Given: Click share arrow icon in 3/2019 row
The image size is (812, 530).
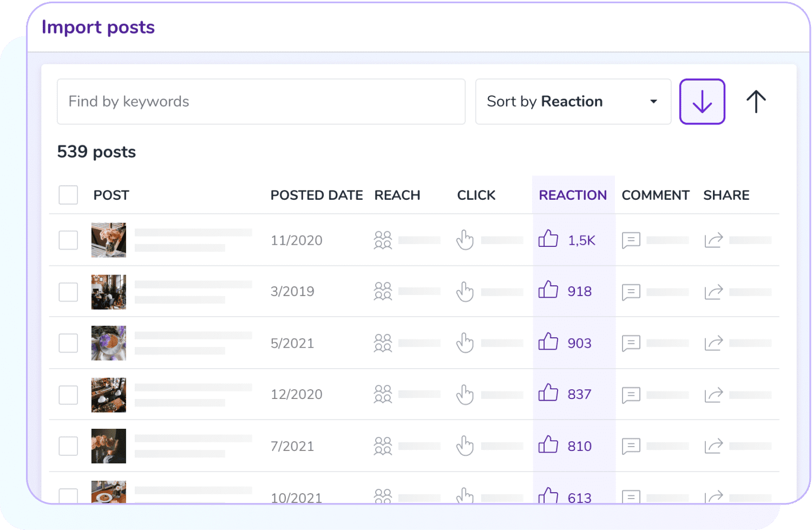Looking at the screenshot, I should pyautogui.click(x=713, y=292).
